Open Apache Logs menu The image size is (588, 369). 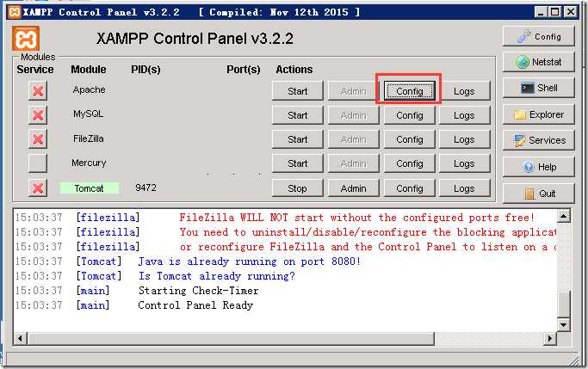(x=464, y=91)
